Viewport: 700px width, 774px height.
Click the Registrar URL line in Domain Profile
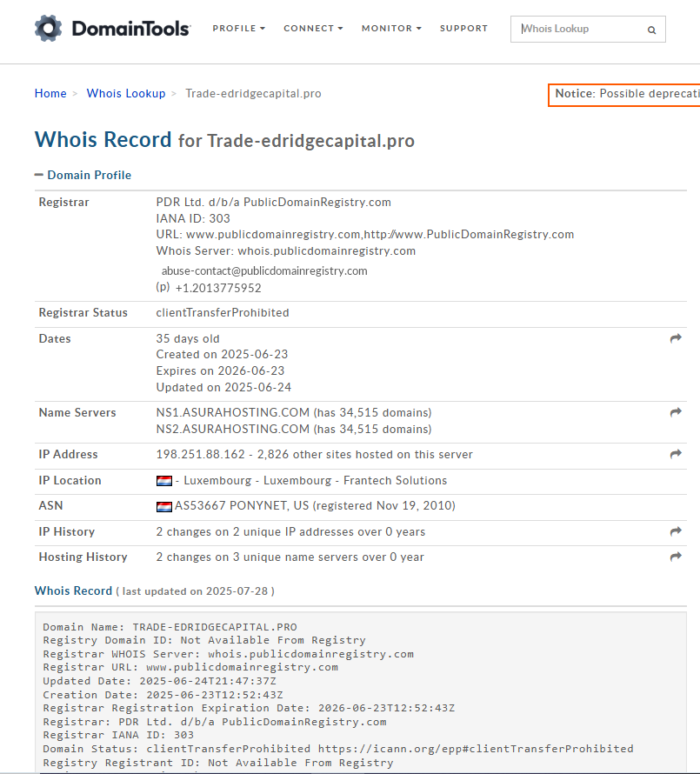click(365, 235)
